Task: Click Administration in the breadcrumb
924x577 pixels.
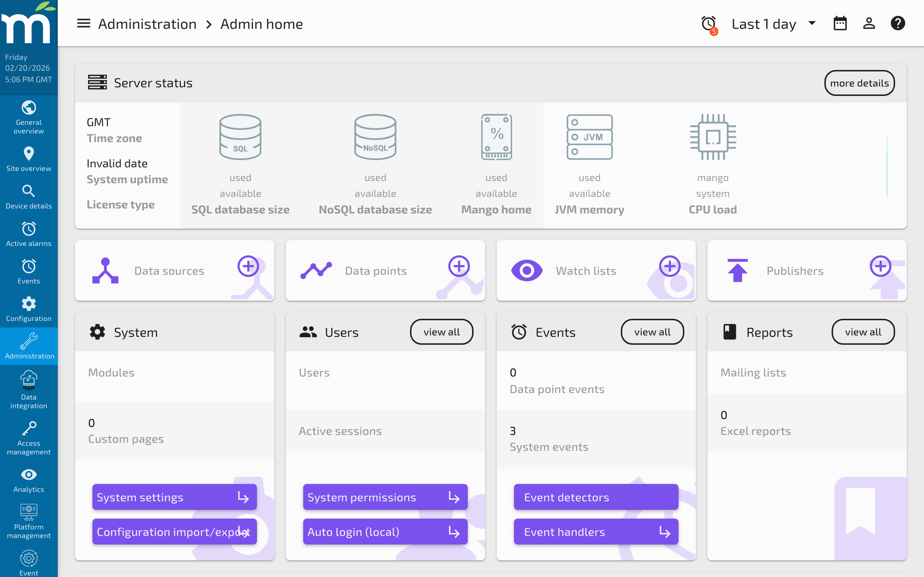Action: pos(147,24)
